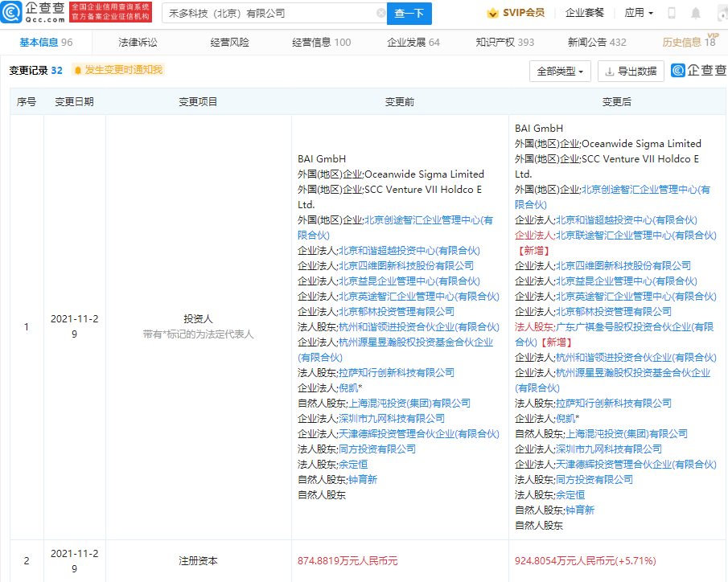Open 杭州和谐领进投资合伙企业 in the 变更前 column
The width and height of the screenshot is (728, 582).
[x=419, y=327]
